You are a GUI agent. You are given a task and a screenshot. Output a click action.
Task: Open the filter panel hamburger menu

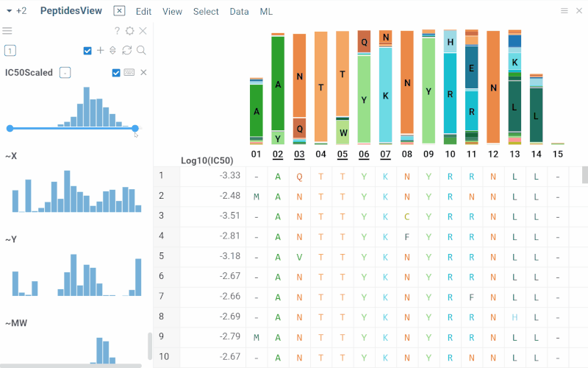click(7, 31)
